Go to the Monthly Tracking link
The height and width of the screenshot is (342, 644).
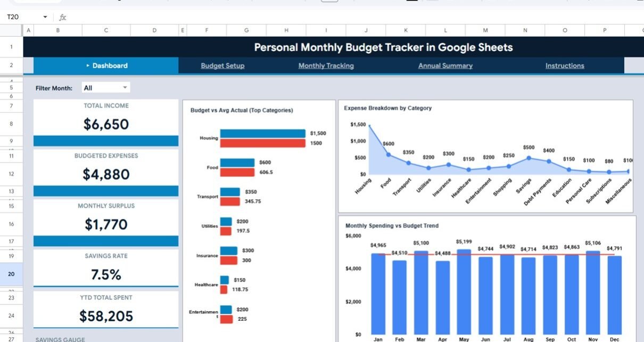[x=326, y=66]
